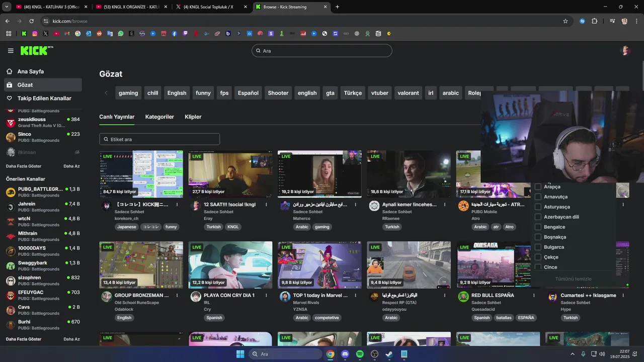Filter by the valorant tag

408,93
